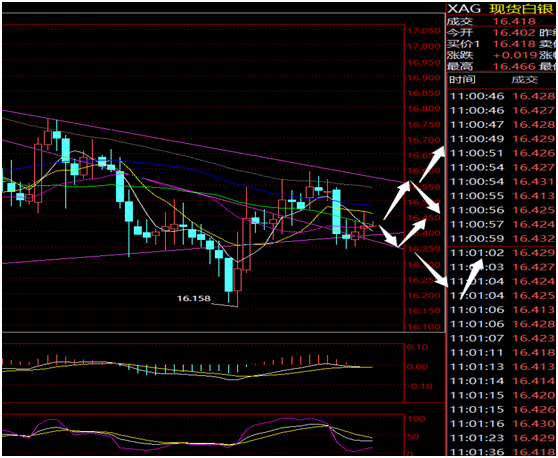Click the 16.100 price axis label
The width and height of the screenshot is (558, 458).
424,327
